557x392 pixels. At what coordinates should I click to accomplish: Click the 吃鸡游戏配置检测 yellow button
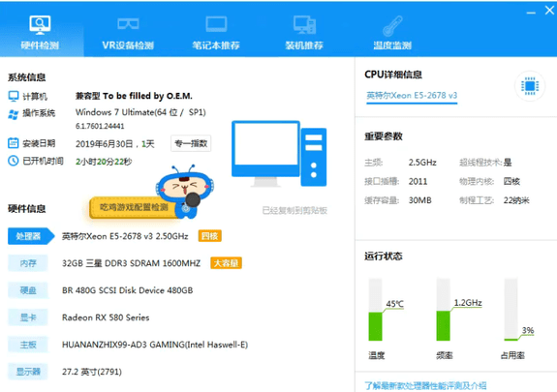[x=134, y=207]
